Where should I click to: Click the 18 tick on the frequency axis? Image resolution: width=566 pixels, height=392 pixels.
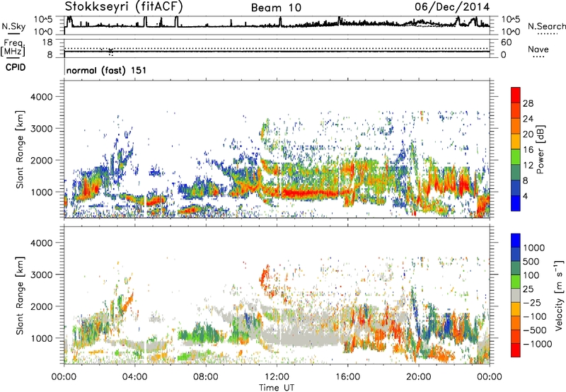(47, 42)
